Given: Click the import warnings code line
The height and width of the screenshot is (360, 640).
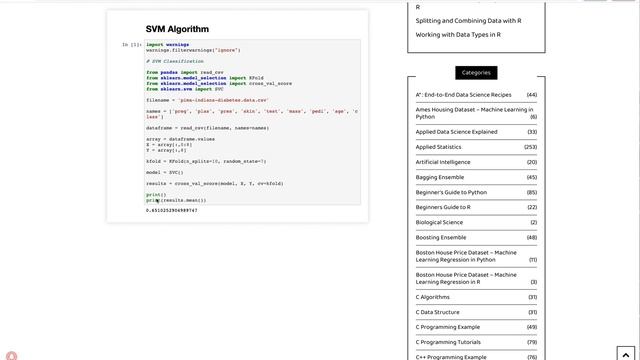Looking at the screenshot, I should click(x=167, y=44).
